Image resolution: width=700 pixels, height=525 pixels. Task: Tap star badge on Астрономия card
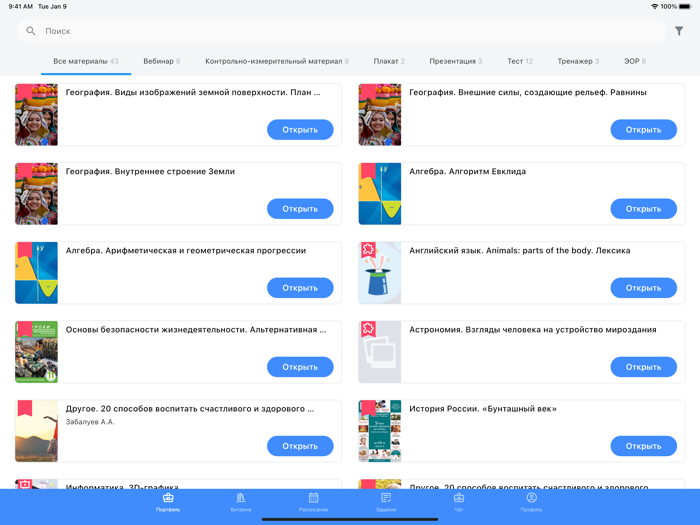368,329
